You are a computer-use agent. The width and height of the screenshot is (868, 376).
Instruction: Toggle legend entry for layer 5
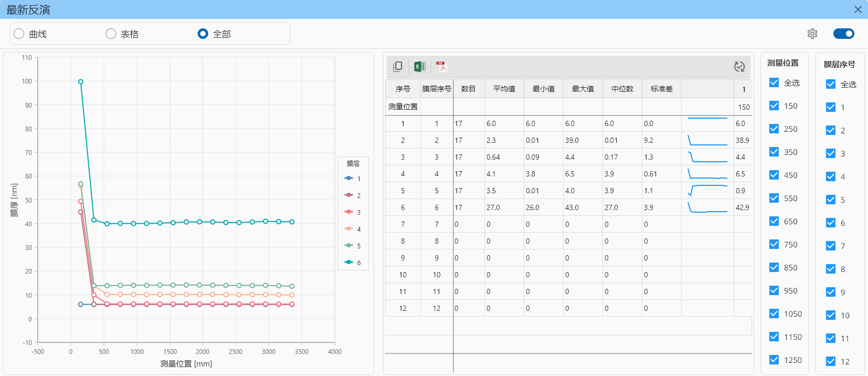[353, 246]
